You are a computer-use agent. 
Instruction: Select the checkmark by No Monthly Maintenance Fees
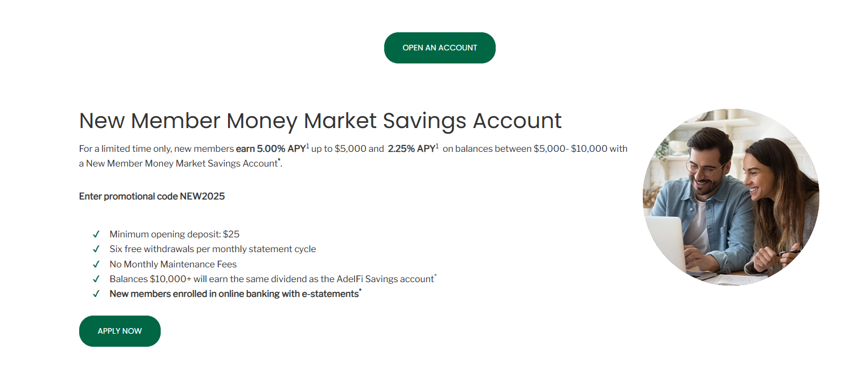[x=96, y=264]
